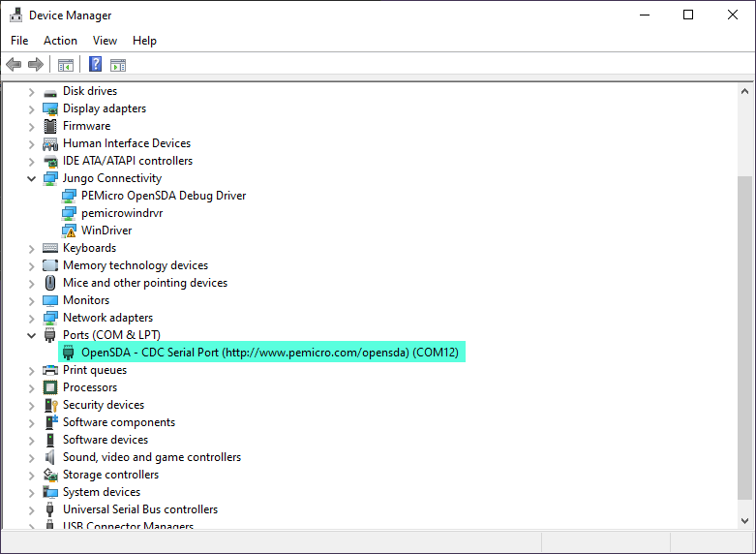Click the Monitors category icon
This screenshot has height=554, width=756.
click(50, 300)
